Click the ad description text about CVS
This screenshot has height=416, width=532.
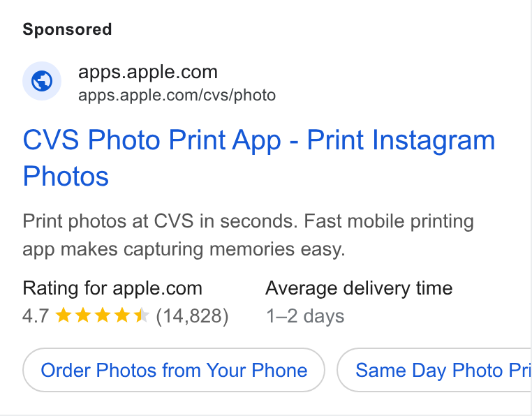point(248,235)
